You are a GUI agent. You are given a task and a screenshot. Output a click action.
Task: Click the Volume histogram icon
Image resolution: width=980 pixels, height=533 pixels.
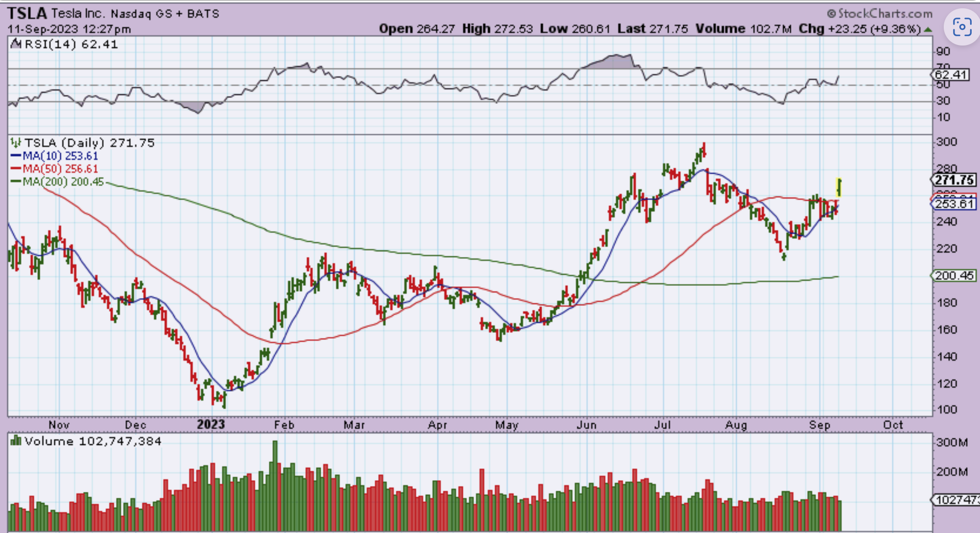coord(16,441)
